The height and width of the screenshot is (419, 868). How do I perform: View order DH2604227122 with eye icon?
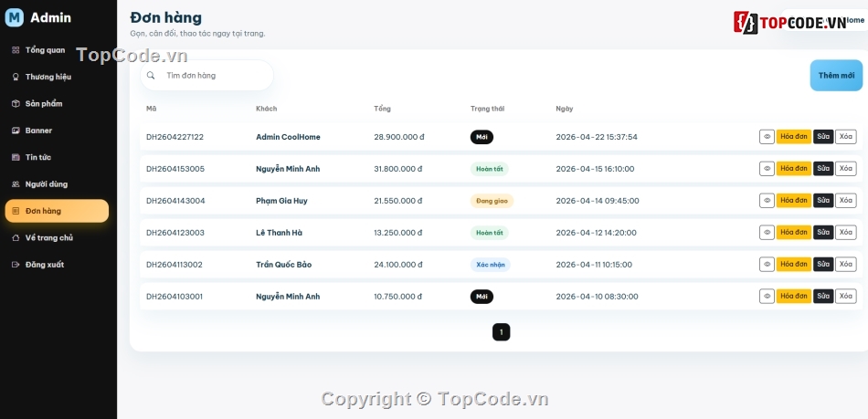[x=767, y=137]
